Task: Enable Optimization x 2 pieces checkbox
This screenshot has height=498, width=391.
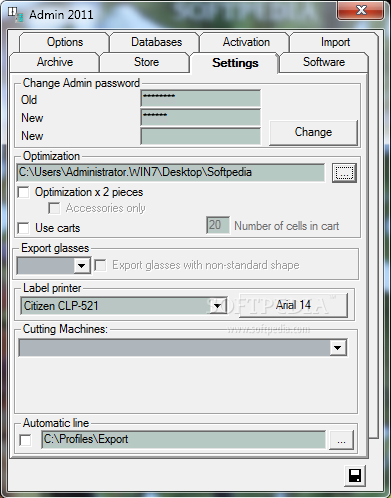Action: (24, 192)
